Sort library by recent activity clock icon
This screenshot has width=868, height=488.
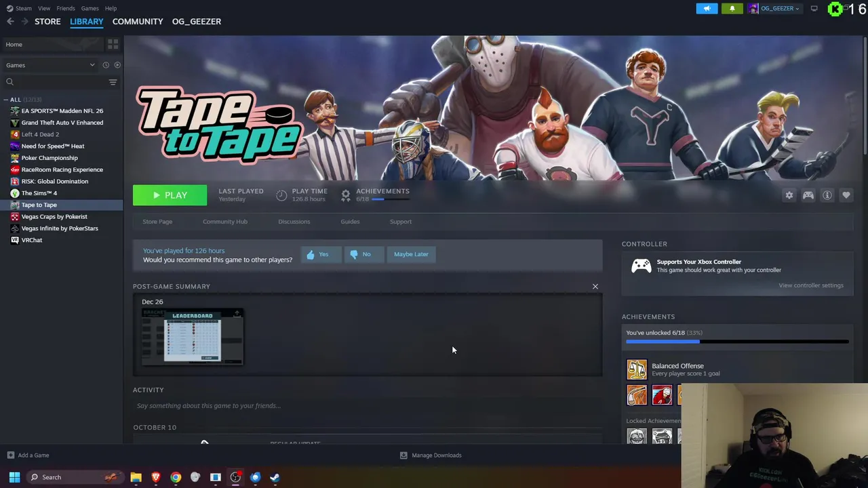(x=106, y=65)
